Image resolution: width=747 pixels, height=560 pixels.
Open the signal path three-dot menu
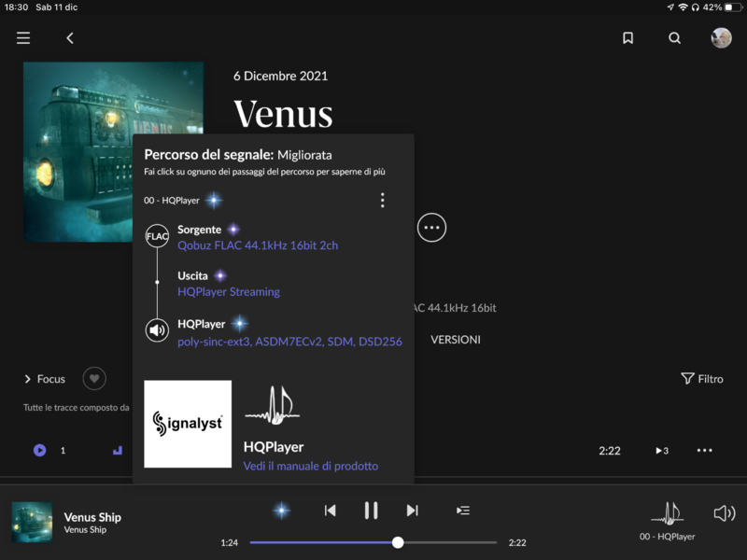pyautogui.click(x=382, y=200)
